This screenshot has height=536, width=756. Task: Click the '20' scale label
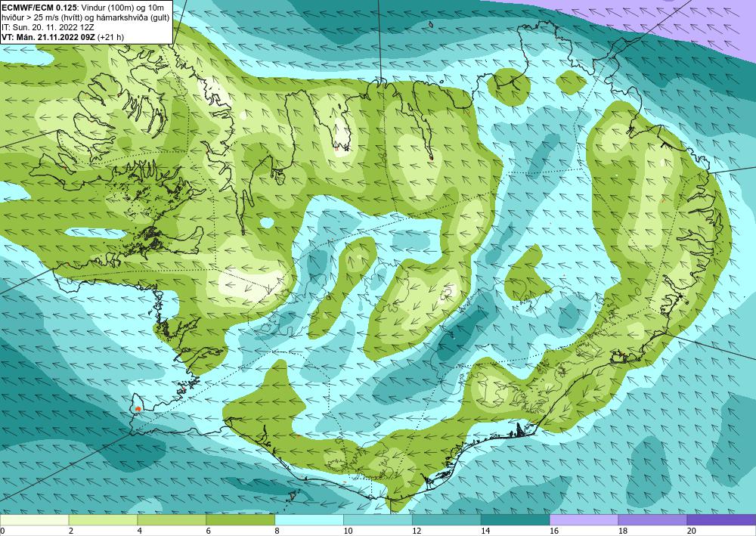tap(692, 531)
